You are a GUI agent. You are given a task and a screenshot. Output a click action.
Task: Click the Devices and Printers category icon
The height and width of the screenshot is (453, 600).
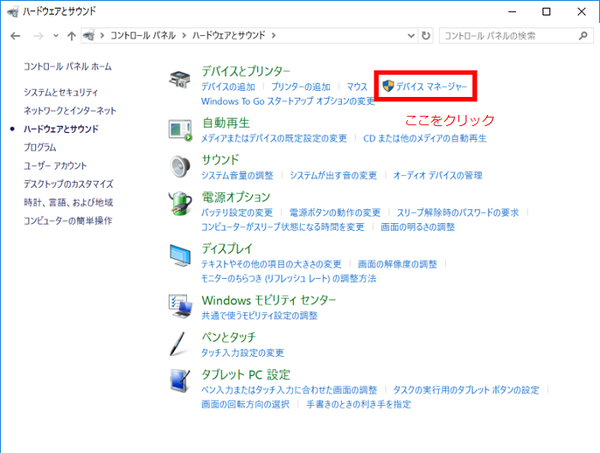click(x=180, y=79)
